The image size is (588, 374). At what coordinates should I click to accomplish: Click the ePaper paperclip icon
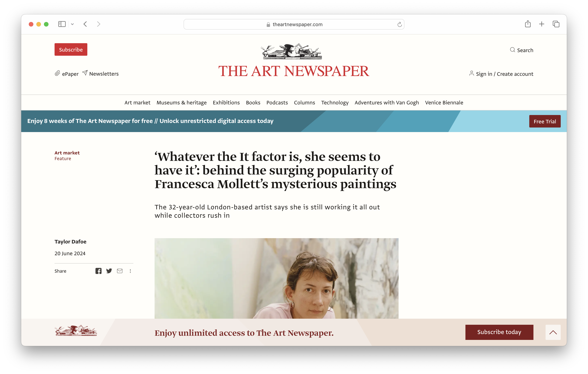[x=57, y=73]
